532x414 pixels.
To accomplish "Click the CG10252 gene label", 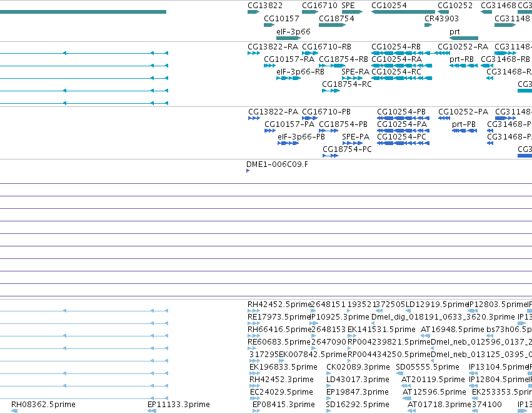I will pos(455,6).
